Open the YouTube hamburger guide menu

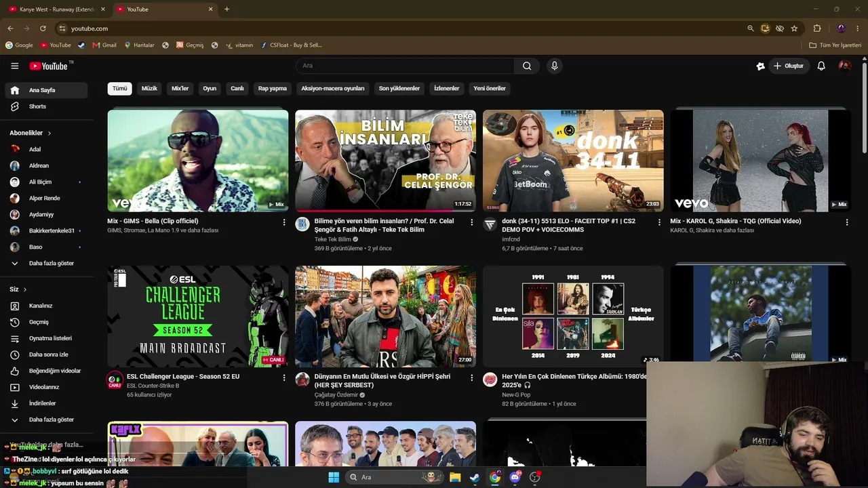[x=14, y=66]
